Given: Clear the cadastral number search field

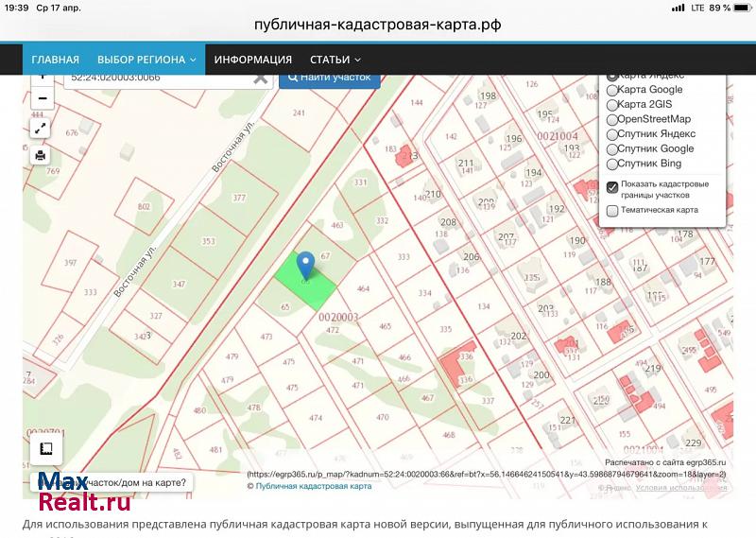Looking at the screenshot, I should click(x=260, y=78).
